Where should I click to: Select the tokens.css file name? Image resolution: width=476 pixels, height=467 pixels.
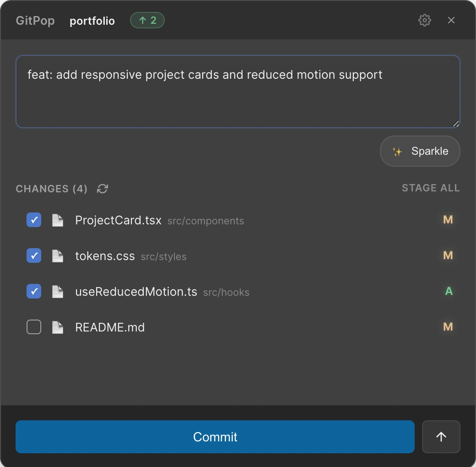tap(105, 256)
